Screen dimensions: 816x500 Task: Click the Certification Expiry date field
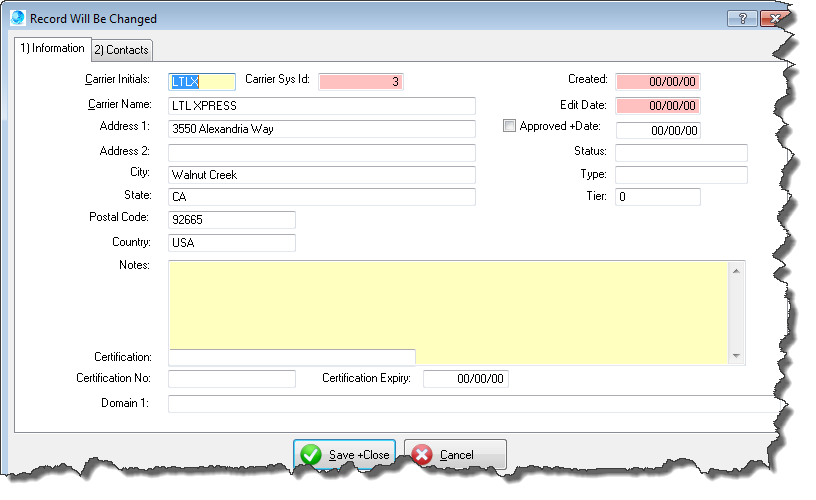[x=467, y=379]
